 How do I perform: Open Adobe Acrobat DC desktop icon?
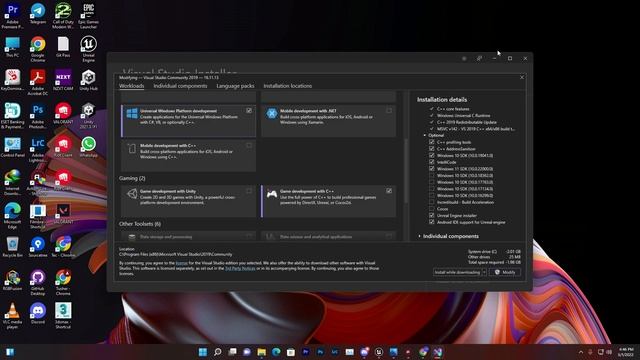pyautogui.click(x=38, y=82)
